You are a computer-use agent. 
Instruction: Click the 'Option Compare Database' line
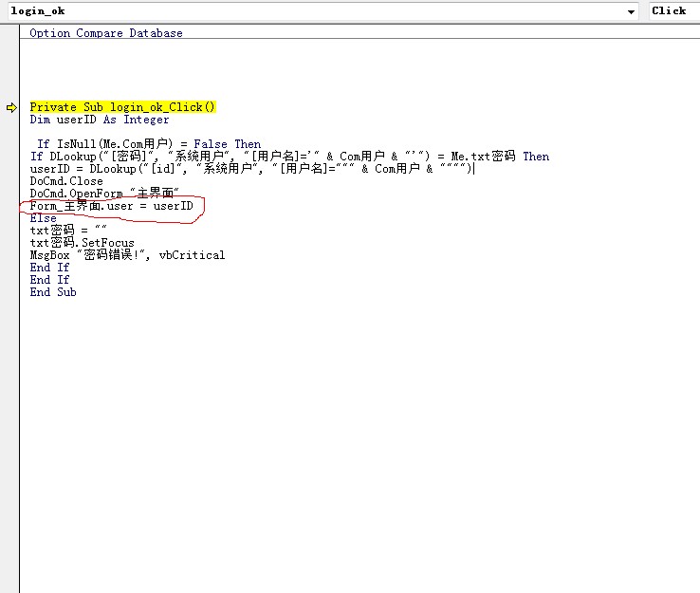tap(106, 33)
